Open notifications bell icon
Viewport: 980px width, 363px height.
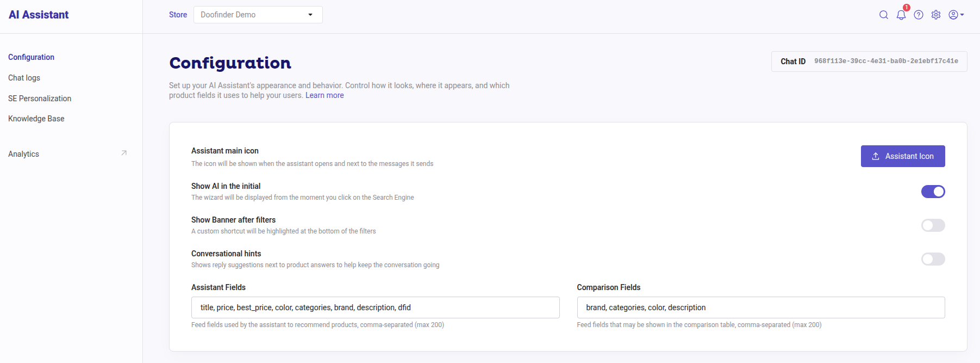[901, 15]
